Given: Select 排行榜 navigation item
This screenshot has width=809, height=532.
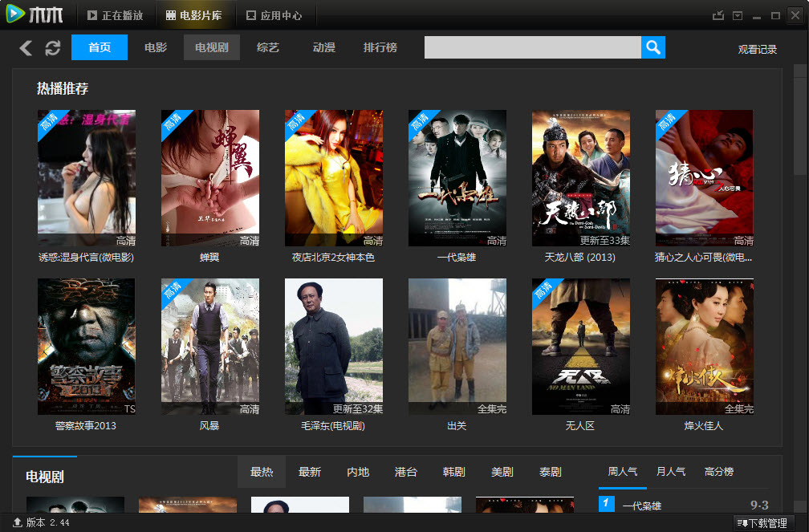Looking at the screenshot, I should click(380, 47).
